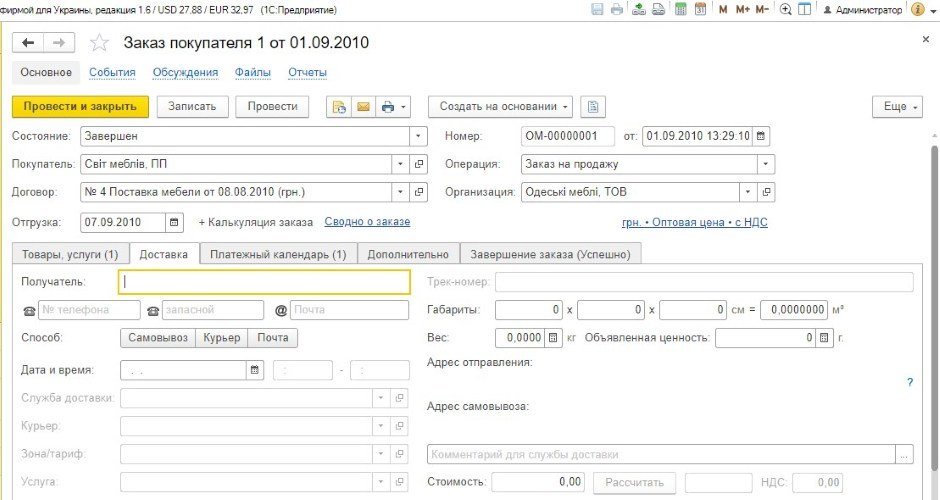Select Основное section
The height and width of the screenshot is (500, 940).
coord(46,73)
